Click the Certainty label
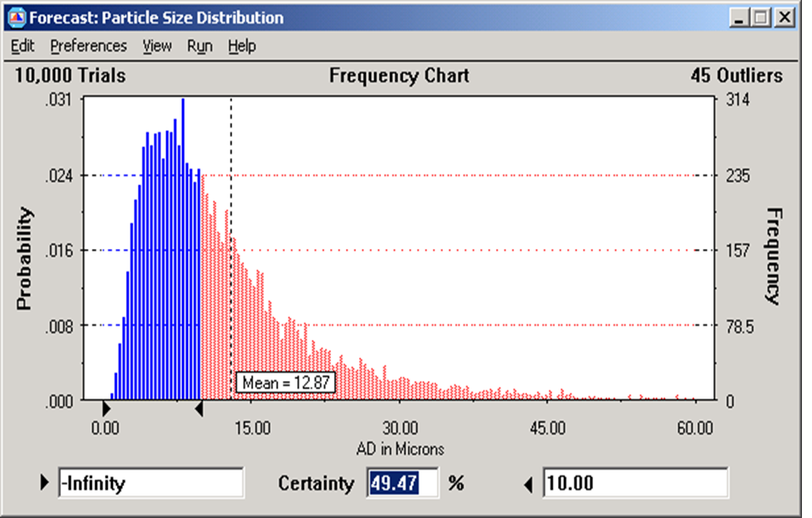This screenshot has width=812, height=518. [316, 483]
